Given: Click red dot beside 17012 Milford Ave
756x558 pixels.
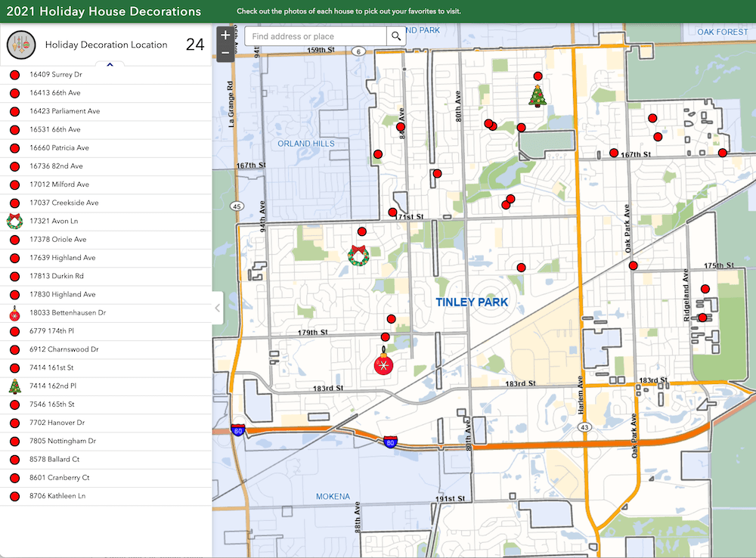Looking at the screenshot, I should [x=15, y=184].
